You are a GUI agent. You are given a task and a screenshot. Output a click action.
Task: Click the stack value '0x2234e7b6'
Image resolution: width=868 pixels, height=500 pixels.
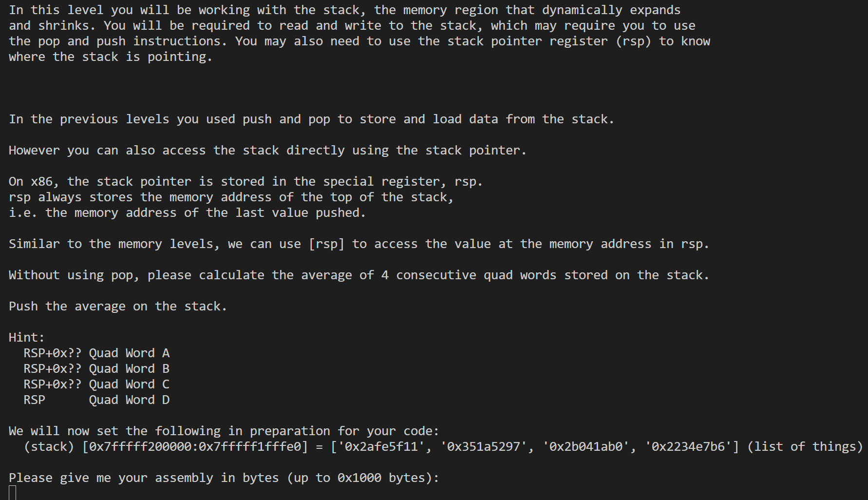coord(687,447)
